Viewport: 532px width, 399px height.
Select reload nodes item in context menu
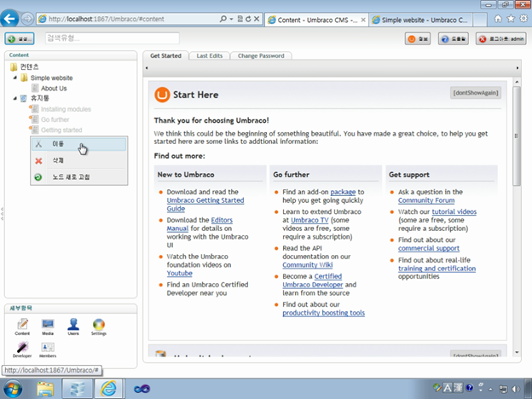pyautogui.click(x=78, y=176)
